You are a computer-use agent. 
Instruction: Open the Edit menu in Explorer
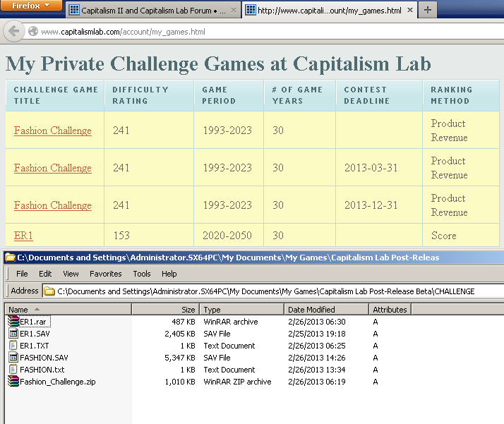[x=45, y=274]
